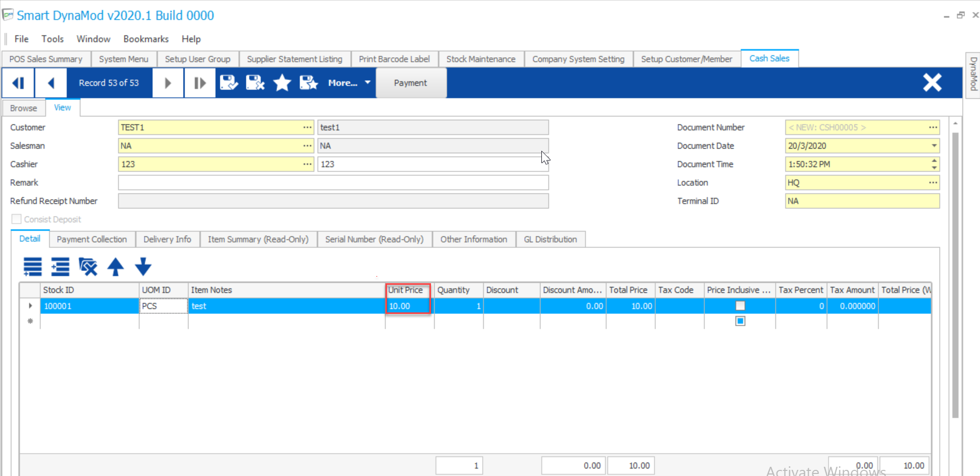Click the Quantity column header
Image resolution: width=980 pixels, height=476 pixels.
point(459,290)
